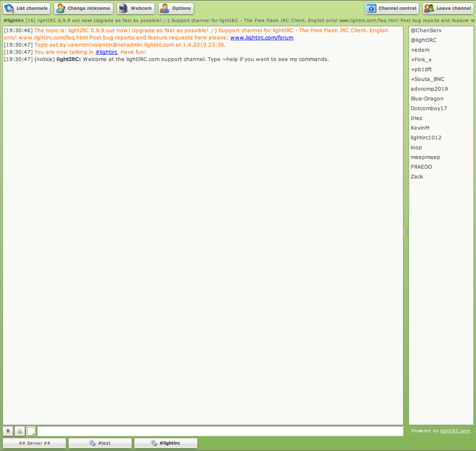The height and width of the screenshot is (451, 476).
Task: Open the www.lightirc.com/forum link
Action: coord(262,38)
